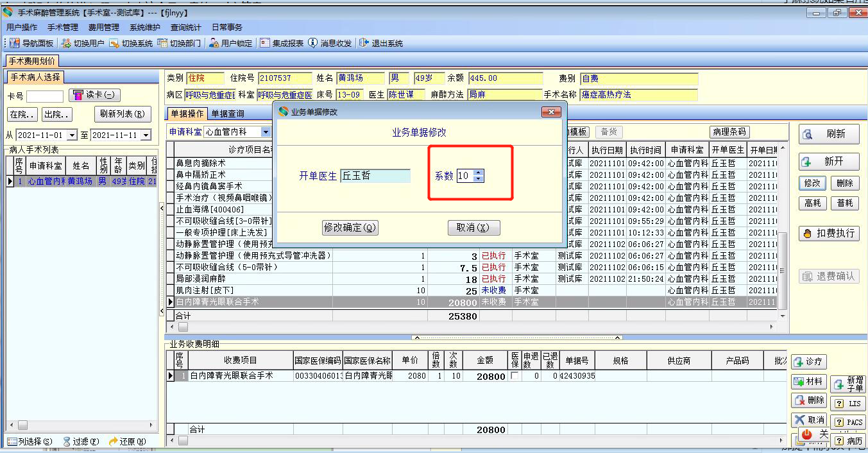Viewport: 868px width, 453px height.
Task: Open start date 2021-11-01 dropdown
Action: (x=71, y=135)
